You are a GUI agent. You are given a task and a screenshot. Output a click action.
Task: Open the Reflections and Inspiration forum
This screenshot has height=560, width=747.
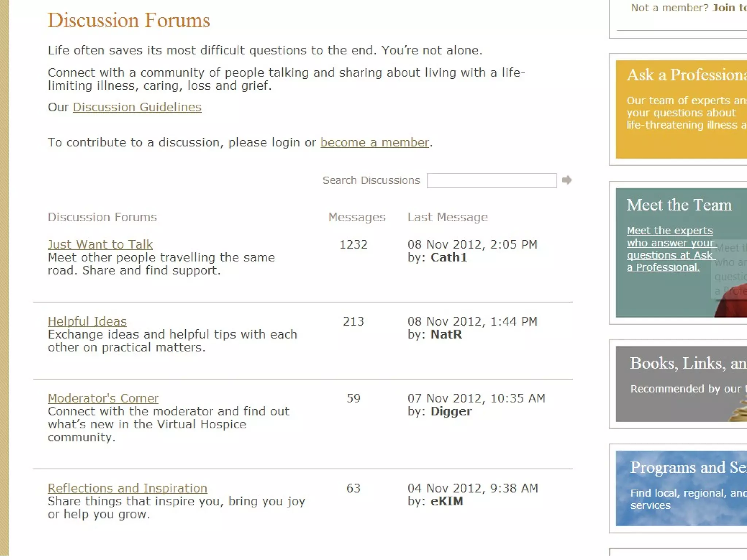pyautogui.click(x=127, y=488)
